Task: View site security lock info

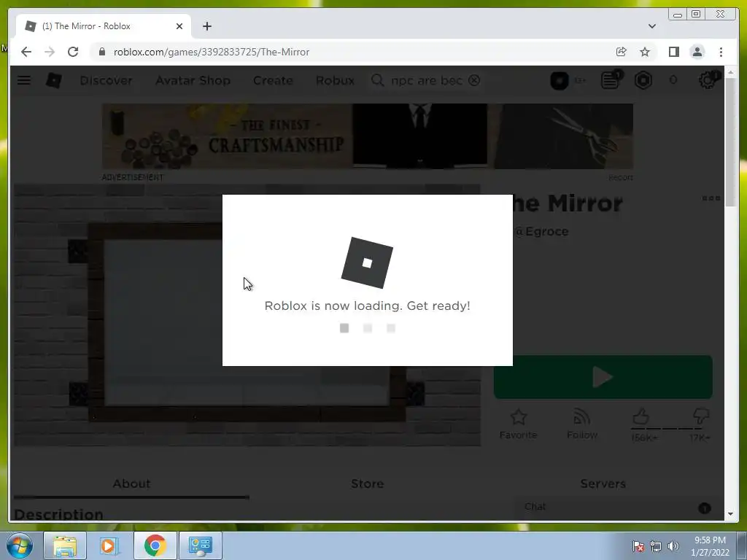Action: (x=101, y=52)
